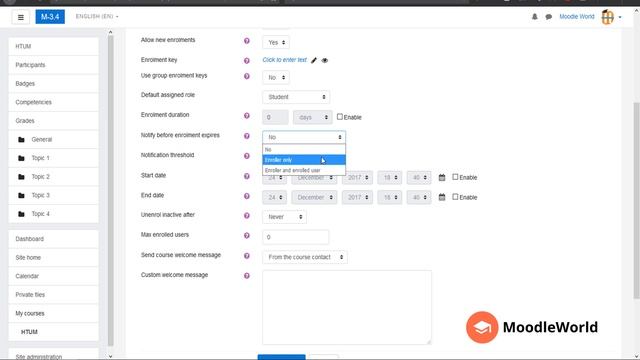Enable the Start date checkbox
Screen dimensions: 640x360
pos(455,177)
